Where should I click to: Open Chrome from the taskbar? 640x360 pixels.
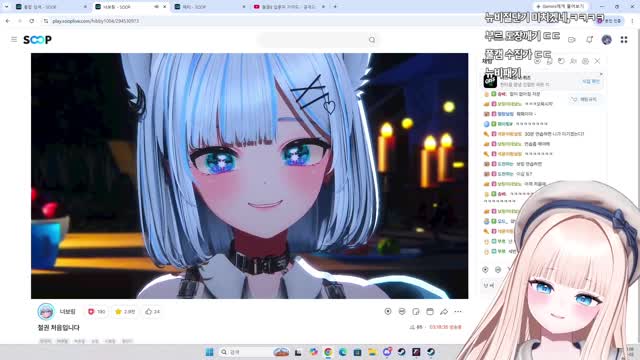328,352
